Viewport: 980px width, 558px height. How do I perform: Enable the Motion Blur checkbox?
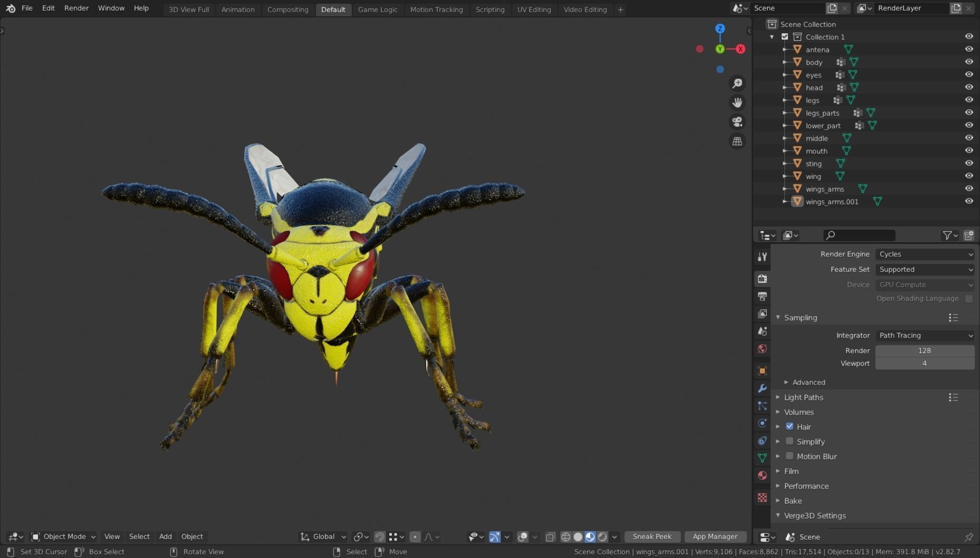[790, 456]
